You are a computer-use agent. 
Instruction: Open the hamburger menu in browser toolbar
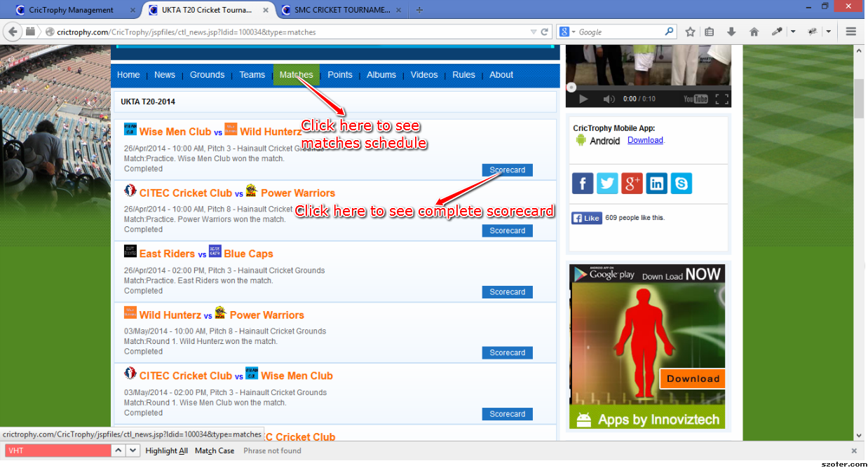(851, 32)
